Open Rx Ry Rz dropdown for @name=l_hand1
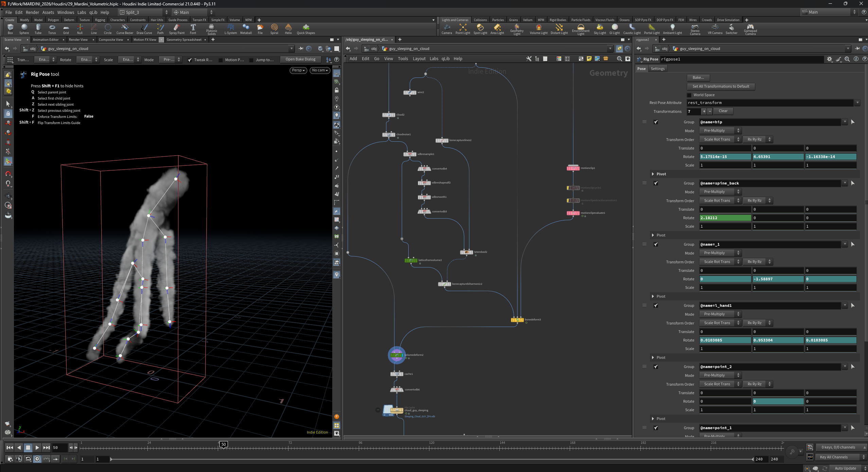Viewport: 868px width, 472px height. [758, 323]
